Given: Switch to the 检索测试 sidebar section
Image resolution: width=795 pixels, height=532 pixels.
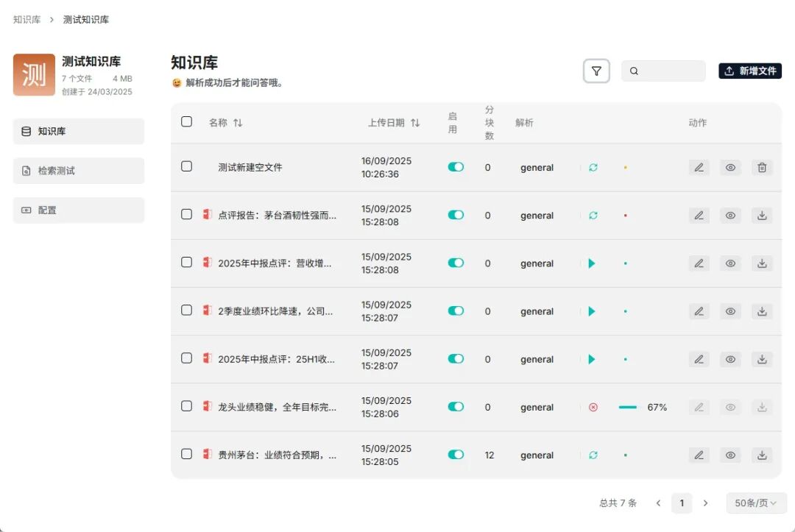Looking at the screenshot, I should (x=78, y=171).
